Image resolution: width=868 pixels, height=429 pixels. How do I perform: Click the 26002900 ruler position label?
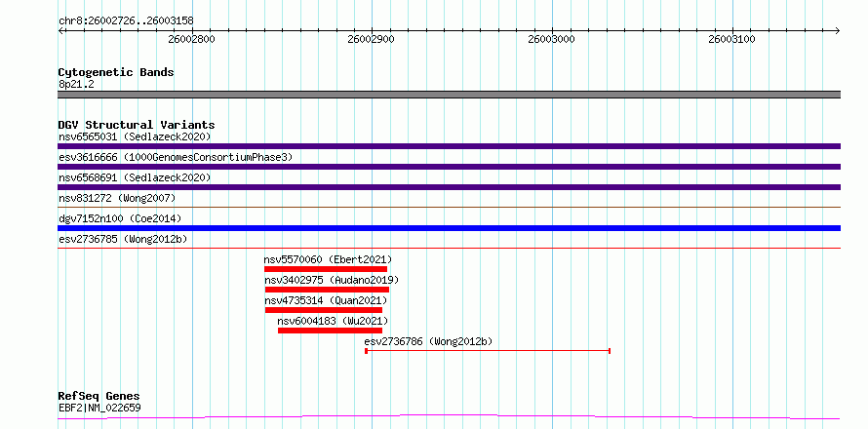tap(372, 39)
